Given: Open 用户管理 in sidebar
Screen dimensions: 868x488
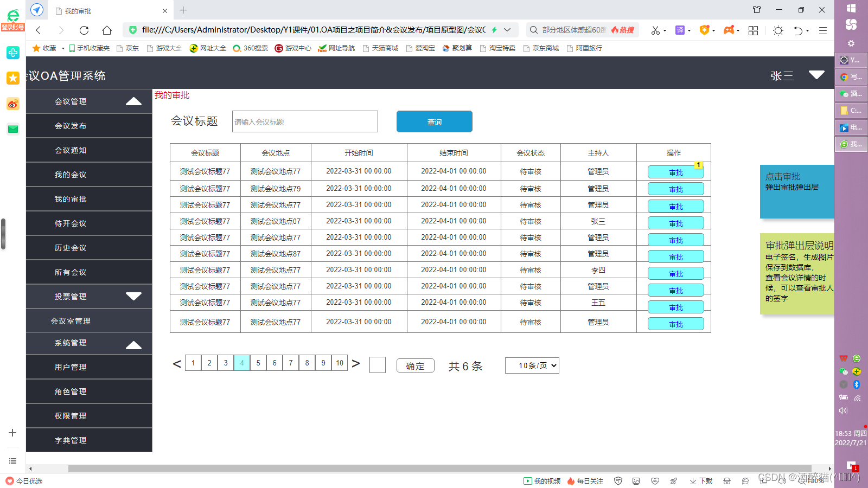Looking at the screenshot, I should (x=89, y=367).
